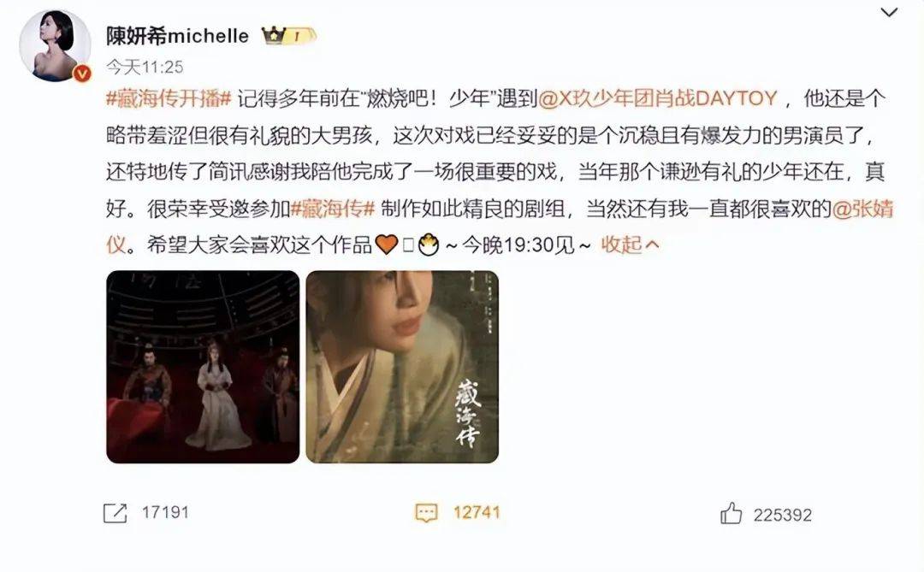Click the repost count 17191
Image resolution: width=924 pixels, height=572 pixels.
pos(165,512)
